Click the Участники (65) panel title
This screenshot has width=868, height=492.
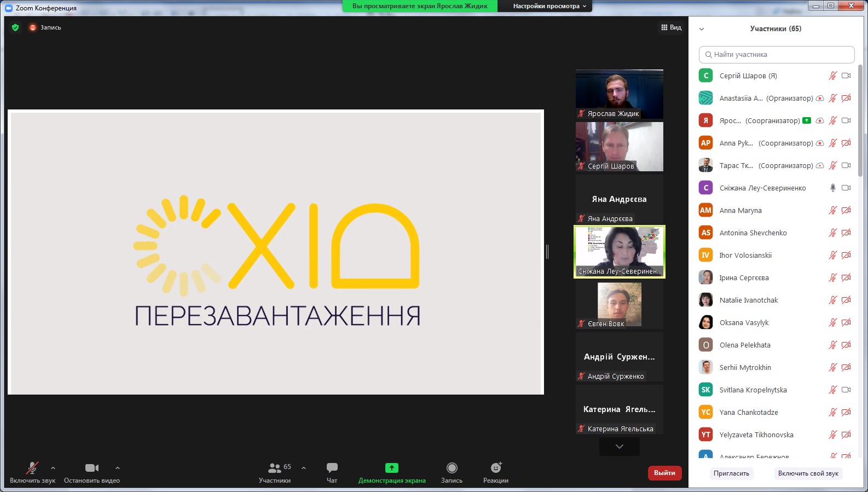point(776,28)
